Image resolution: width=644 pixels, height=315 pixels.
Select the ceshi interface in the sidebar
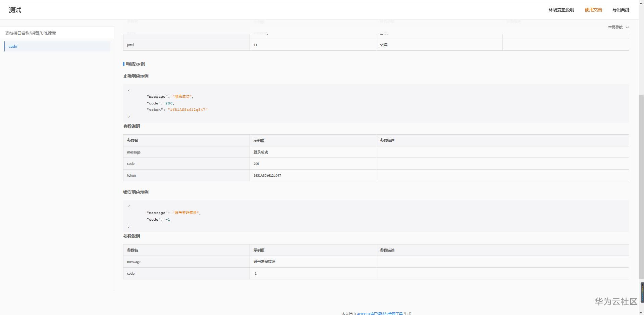57,46
